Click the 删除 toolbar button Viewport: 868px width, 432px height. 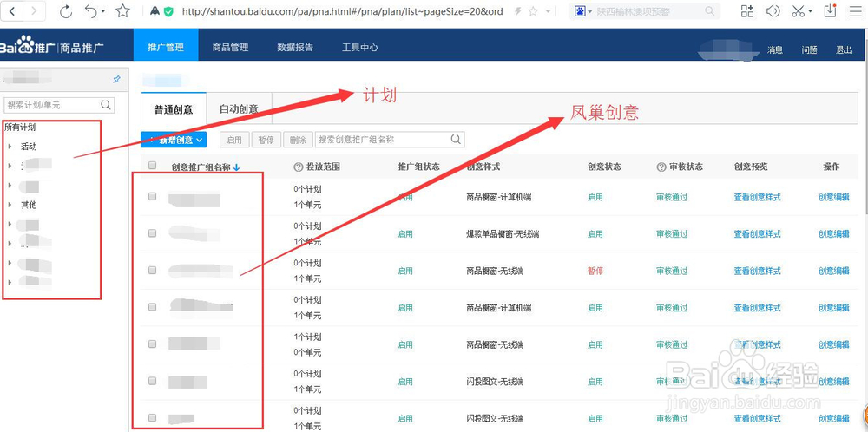[298, 140]
